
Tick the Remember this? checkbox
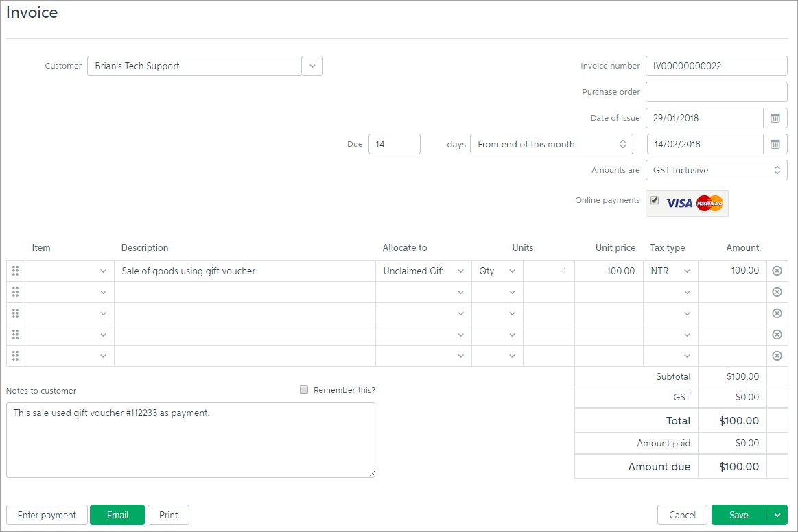304,389
